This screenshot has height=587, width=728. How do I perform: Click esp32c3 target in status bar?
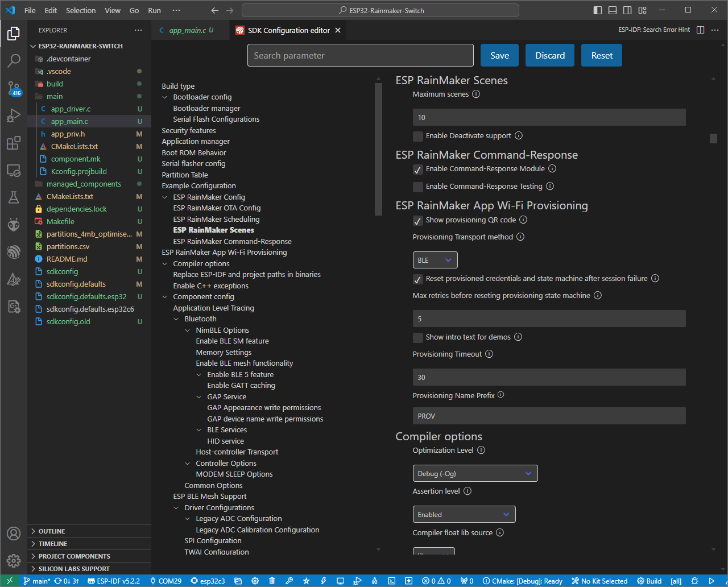tap(208, 581)
